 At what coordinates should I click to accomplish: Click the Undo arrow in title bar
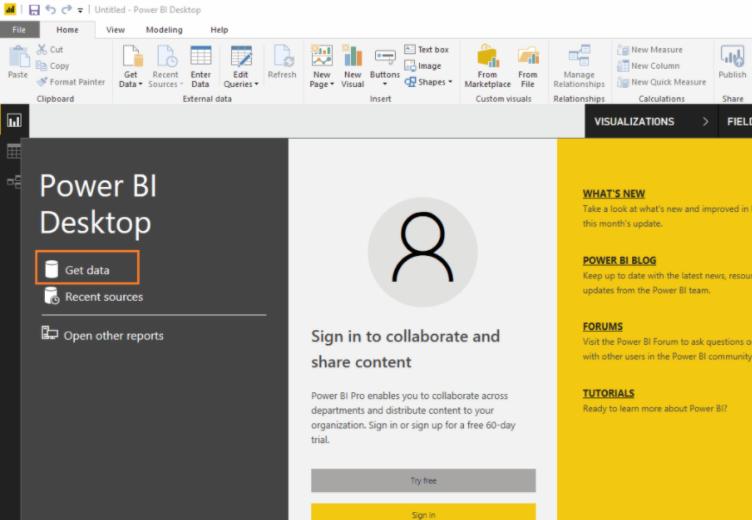click(x=50, y=10)
